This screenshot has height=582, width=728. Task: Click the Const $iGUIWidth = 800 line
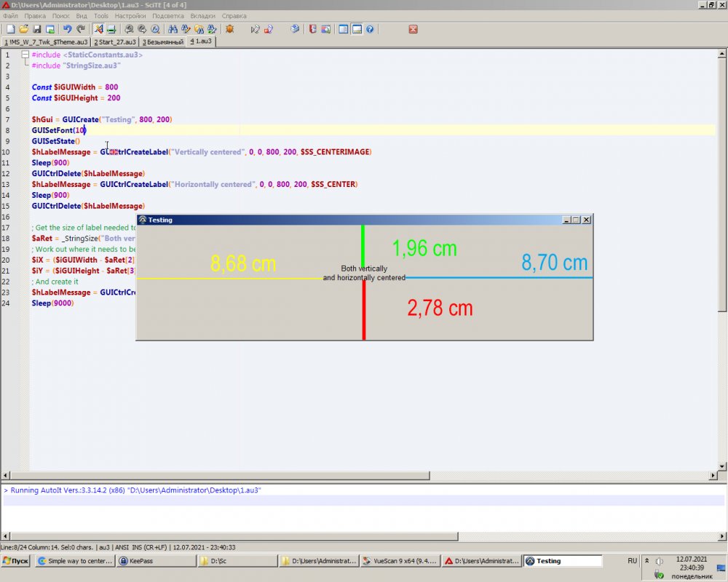(x=75, y=87)
